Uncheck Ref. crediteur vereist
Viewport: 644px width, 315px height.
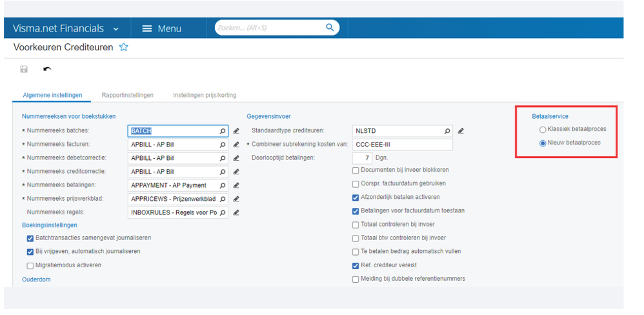tap(356, 266)
